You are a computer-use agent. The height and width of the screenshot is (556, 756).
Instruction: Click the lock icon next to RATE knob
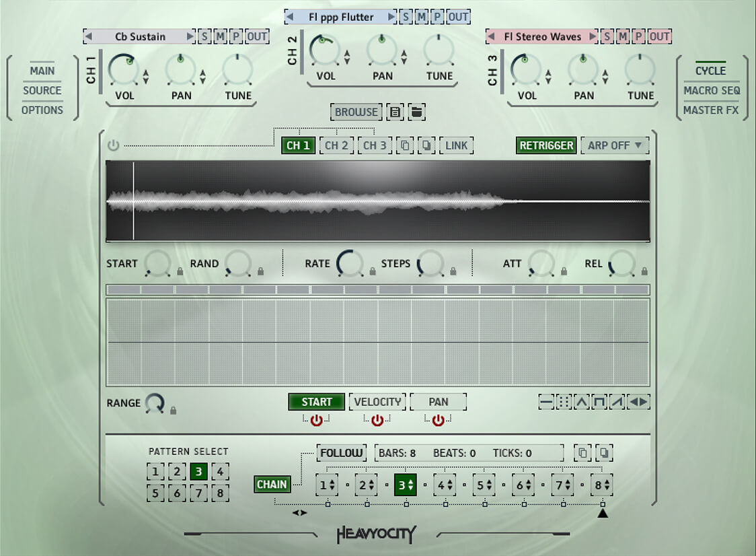(x=372, y=272)
